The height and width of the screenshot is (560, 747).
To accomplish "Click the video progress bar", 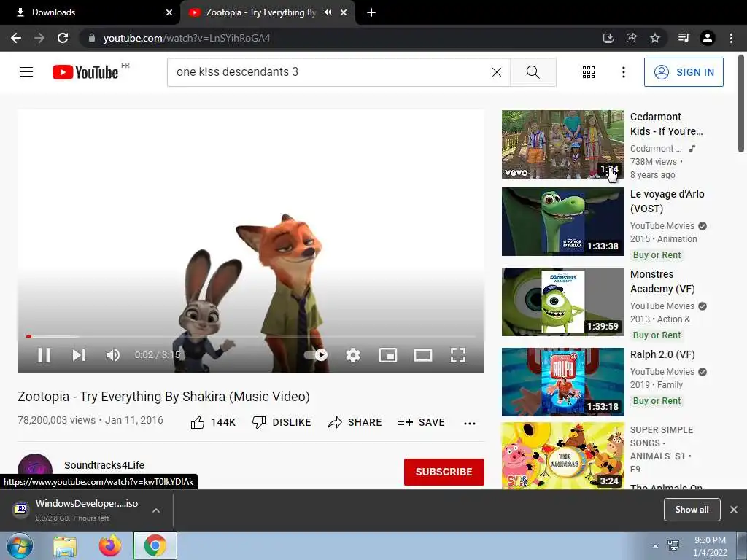I will (x=251, y=336).
